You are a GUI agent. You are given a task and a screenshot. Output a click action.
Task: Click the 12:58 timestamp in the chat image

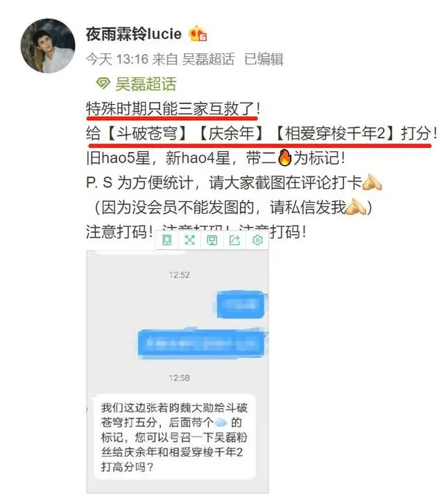coord(179,378)
